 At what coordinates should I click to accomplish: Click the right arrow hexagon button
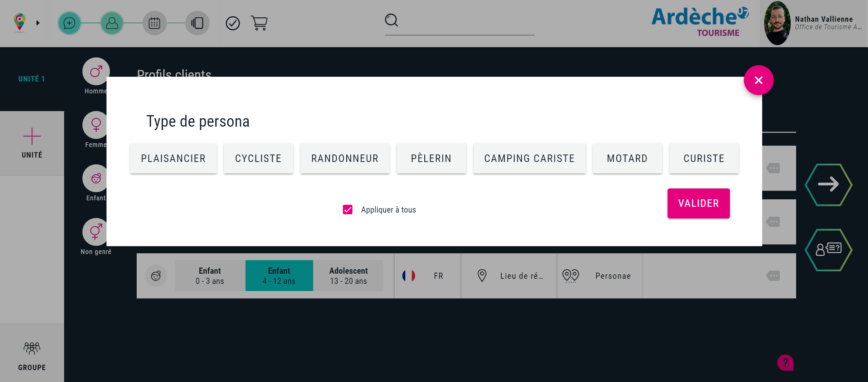(828, 184)
